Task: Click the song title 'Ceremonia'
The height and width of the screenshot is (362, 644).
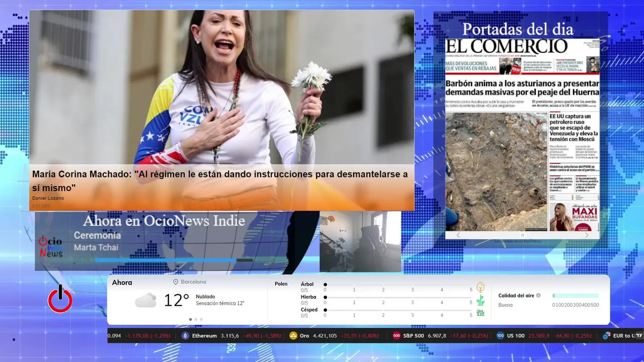Action: 97,235
